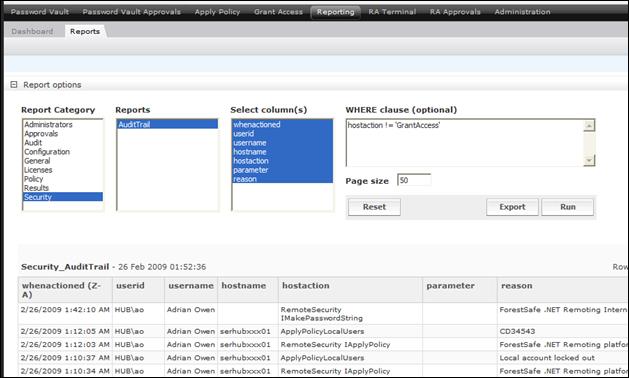The width and height of the screenshot is (629, 378).
Task: Select the whenactioned column option
Action: (282, 124)
